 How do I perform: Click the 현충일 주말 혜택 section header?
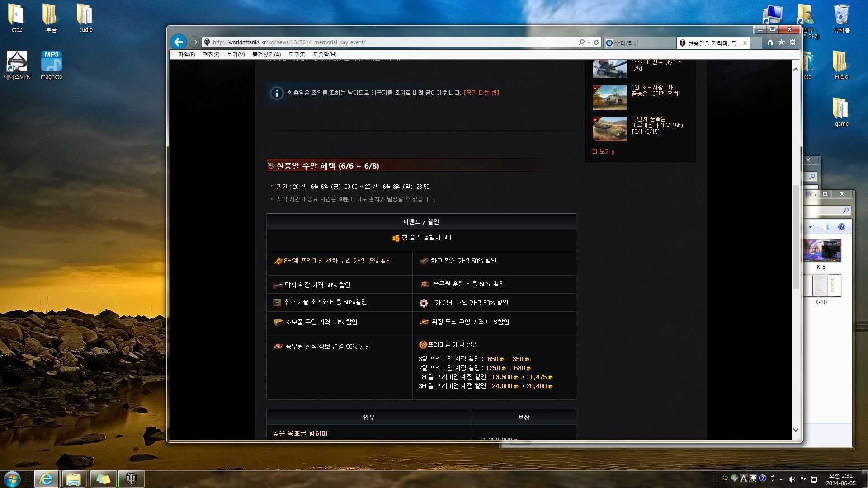tap(327, 166)
